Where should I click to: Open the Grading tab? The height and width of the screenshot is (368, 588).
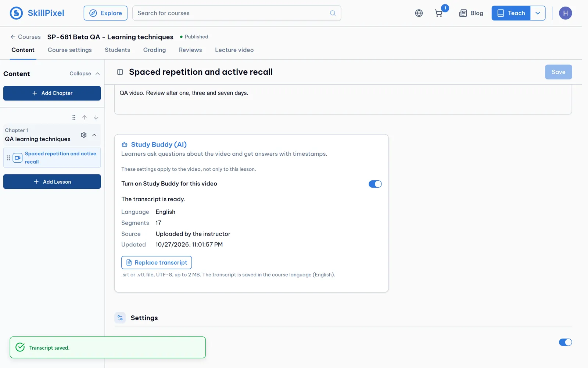tap(154, 50)
